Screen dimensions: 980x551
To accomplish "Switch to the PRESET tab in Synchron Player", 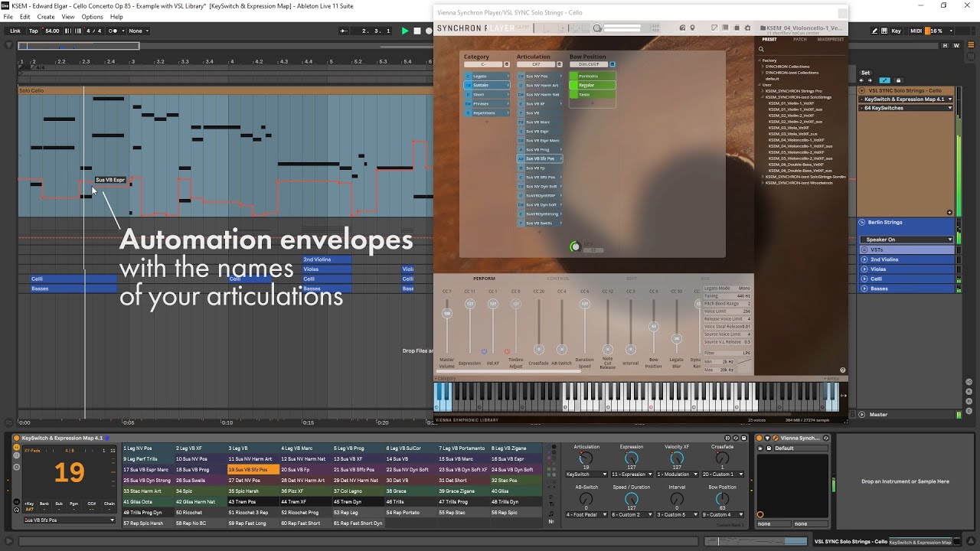I will 769,39.
